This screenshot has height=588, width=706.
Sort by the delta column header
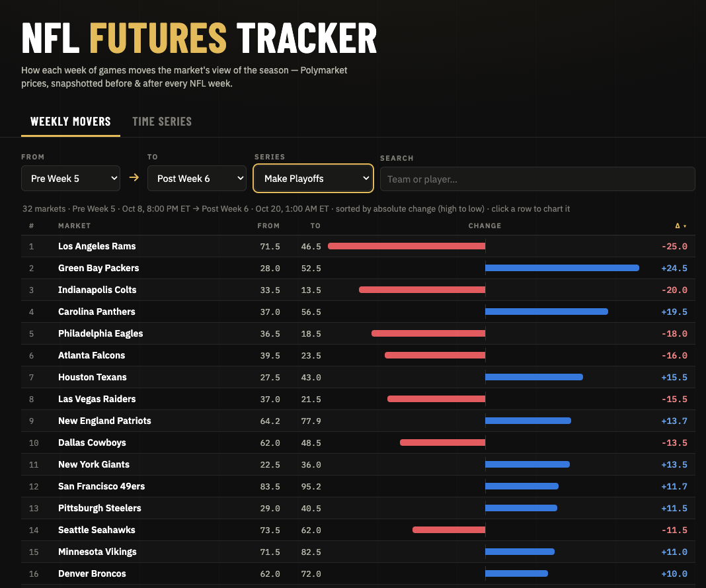point(680,226)
